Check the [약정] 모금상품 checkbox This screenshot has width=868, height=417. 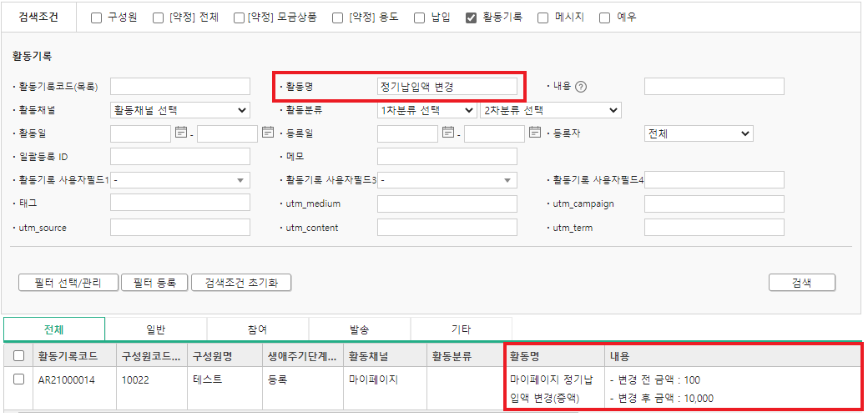tap(240, 18)
